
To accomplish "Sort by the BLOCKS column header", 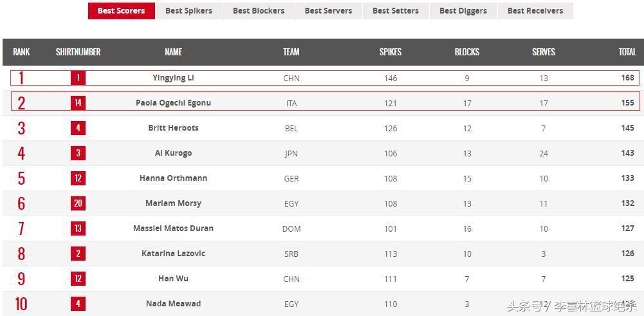I will 467,52.
